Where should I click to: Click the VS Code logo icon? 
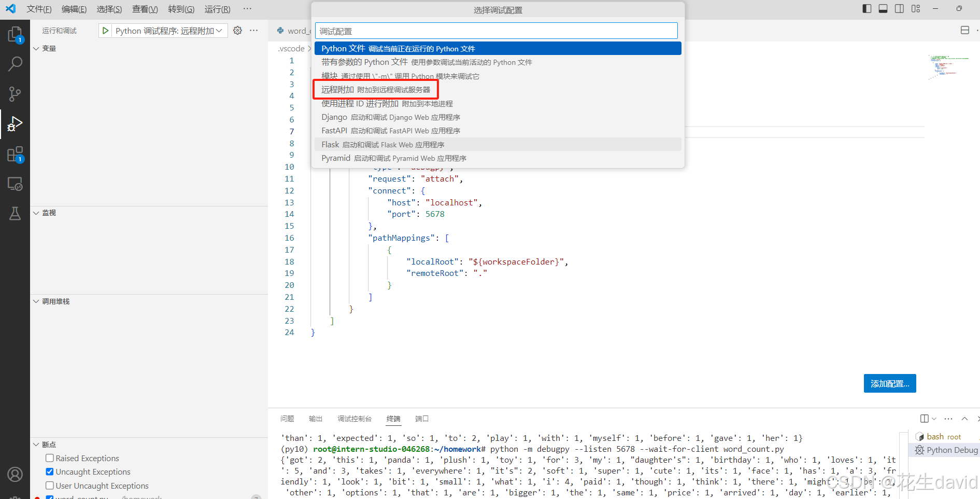click(10, 9)
